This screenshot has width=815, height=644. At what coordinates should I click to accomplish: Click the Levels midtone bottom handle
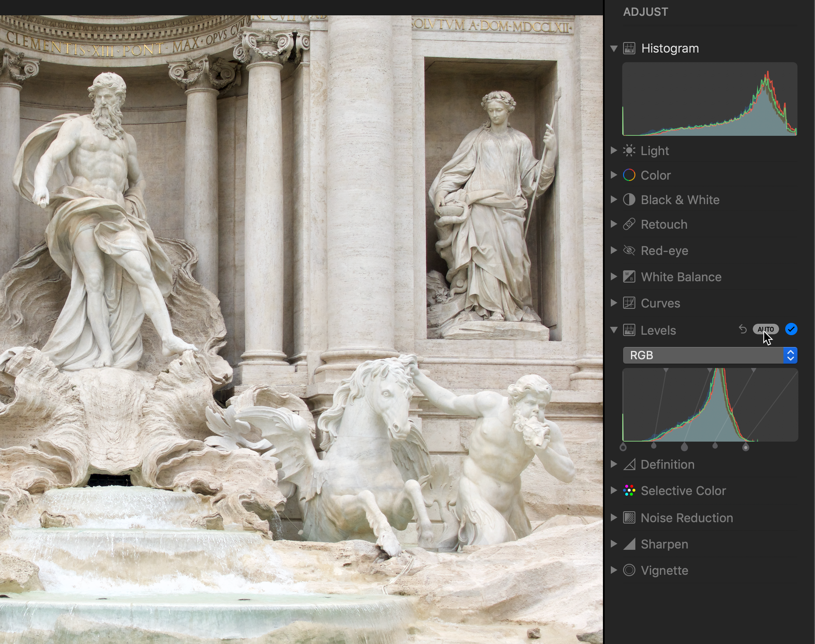click(x=684, y=447)
